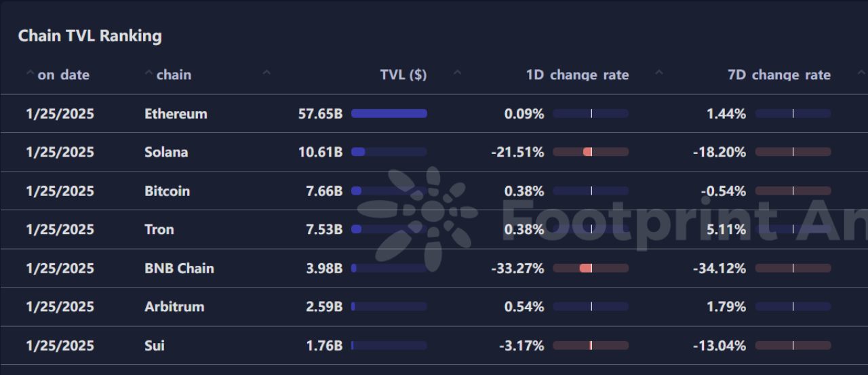Viewport: 868px width, 375px height.
Task: Click sort arrow between 1D and 7D headers
Action: pos(658,72)
